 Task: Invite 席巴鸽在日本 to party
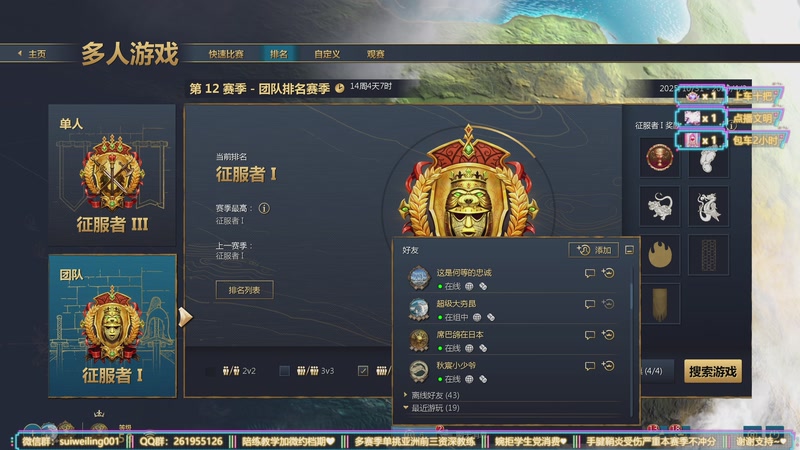click(608, 335)
